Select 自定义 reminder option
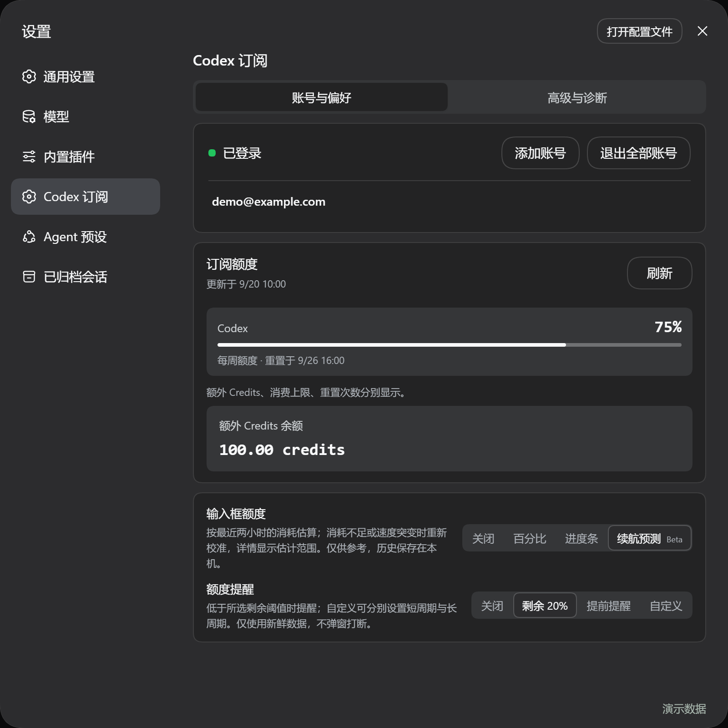 pyautogui.click(x=666, y=606)
